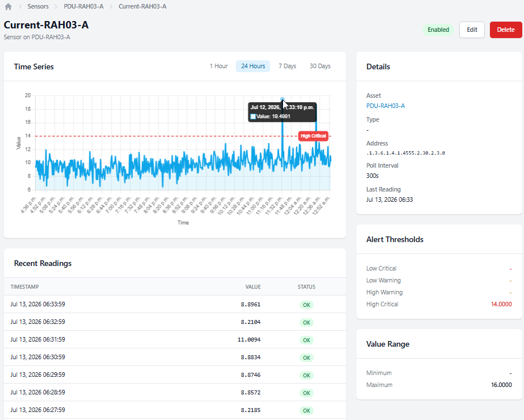Click the value 8.8746
This screenshot has height=420, width=524.
(x=251, y=375)
